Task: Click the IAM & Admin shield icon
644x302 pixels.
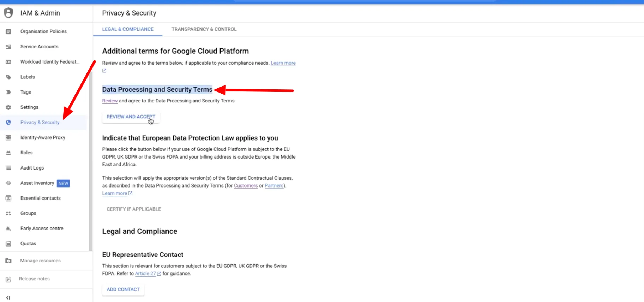Action: click(8, 13)
